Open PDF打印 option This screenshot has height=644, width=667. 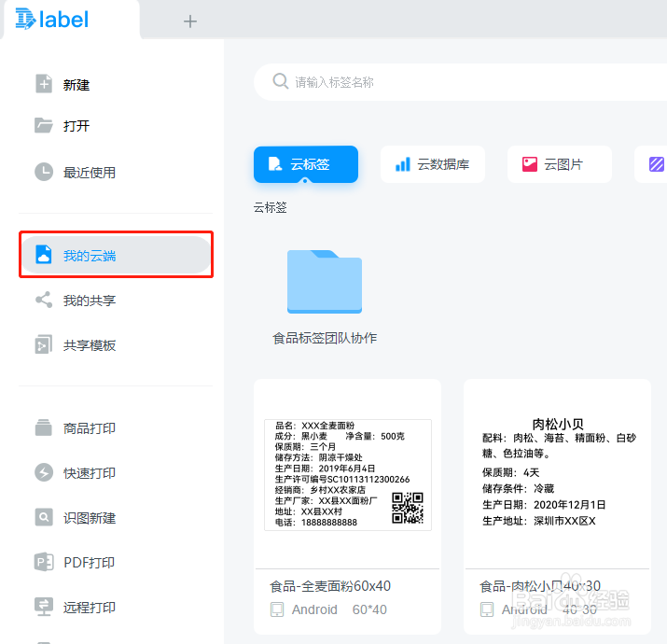(89, 563)
